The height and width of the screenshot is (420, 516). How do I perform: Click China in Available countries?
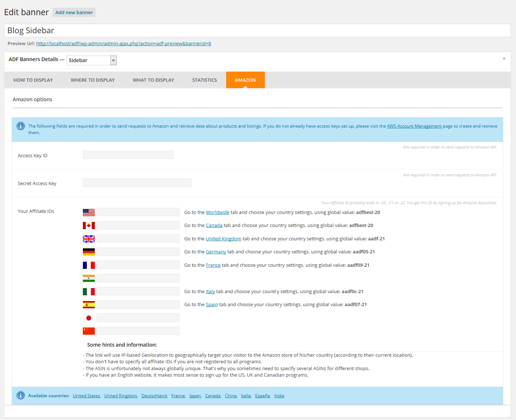tap(230, 396)
